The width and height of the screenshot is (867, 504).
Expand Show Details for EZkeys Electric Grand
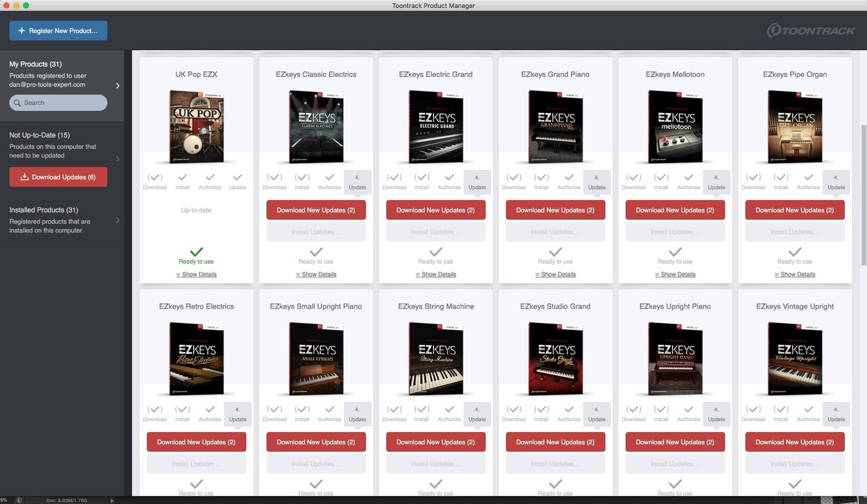(435, 274)
